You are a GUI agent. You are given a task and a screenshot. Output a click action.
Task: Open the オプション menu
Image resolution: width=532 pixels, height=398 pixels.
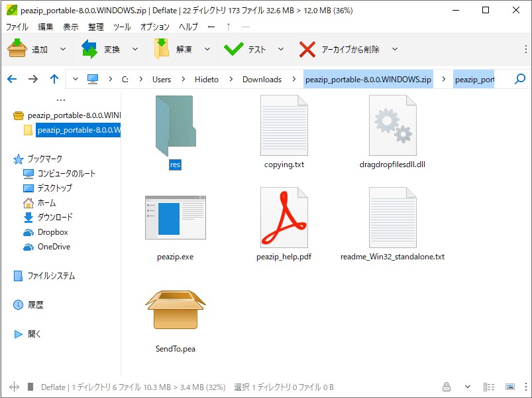coord(154,27)
